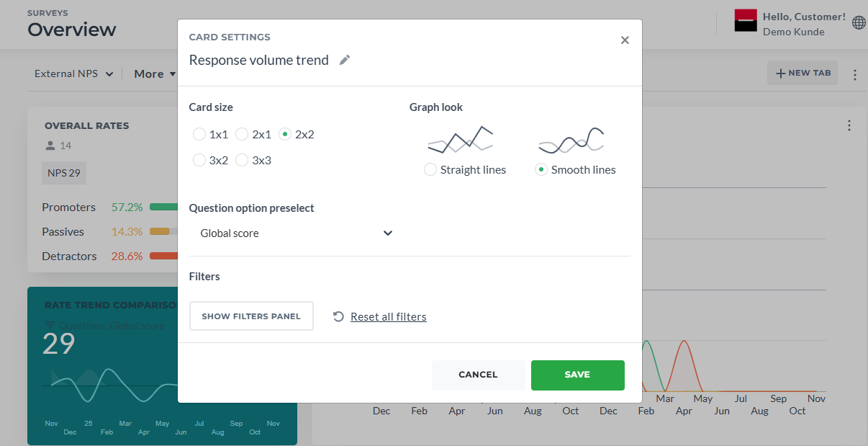Select the 2x1 card size

pos(242,134)
